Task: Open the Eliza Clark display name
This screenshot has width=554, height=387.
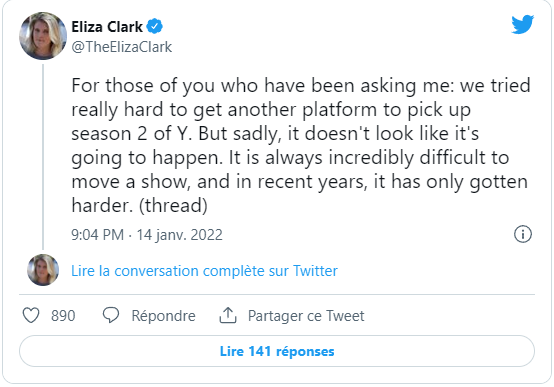Action: point(107,27)
